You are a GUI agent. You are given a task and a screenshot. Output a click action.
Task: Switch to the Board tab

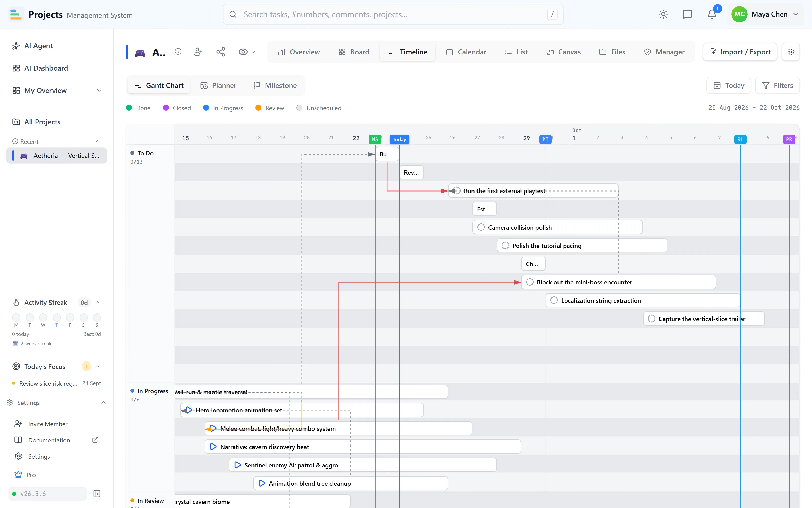click(354, 52)
